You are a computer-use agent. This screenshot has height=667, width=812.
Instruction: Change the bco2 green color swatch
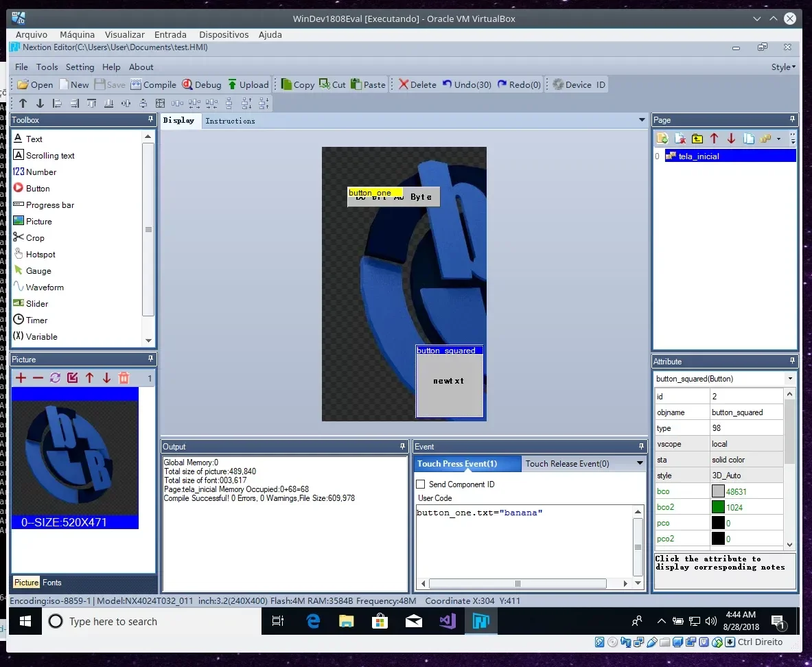coord(718,507)
